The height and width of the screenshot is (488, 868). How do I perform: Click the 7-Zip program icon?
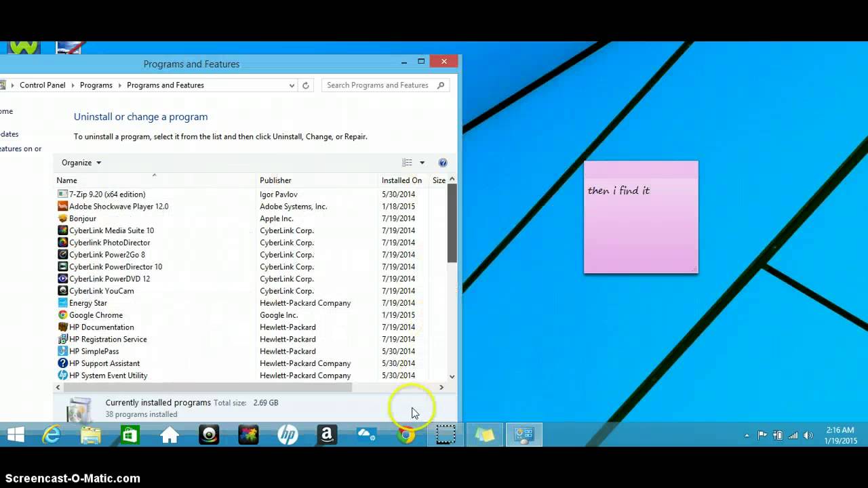point(62,195)
